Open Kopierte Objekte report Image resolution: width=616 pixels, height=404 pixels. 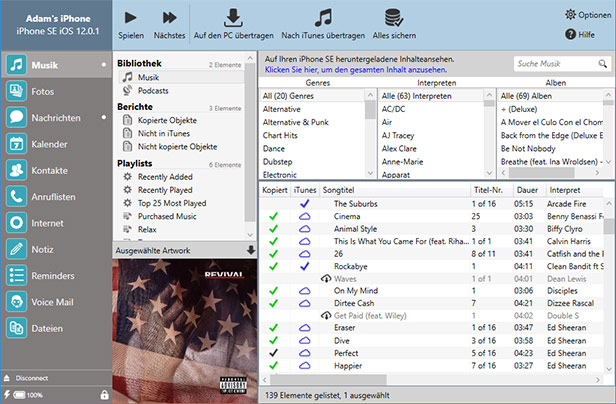click(181, 120)
